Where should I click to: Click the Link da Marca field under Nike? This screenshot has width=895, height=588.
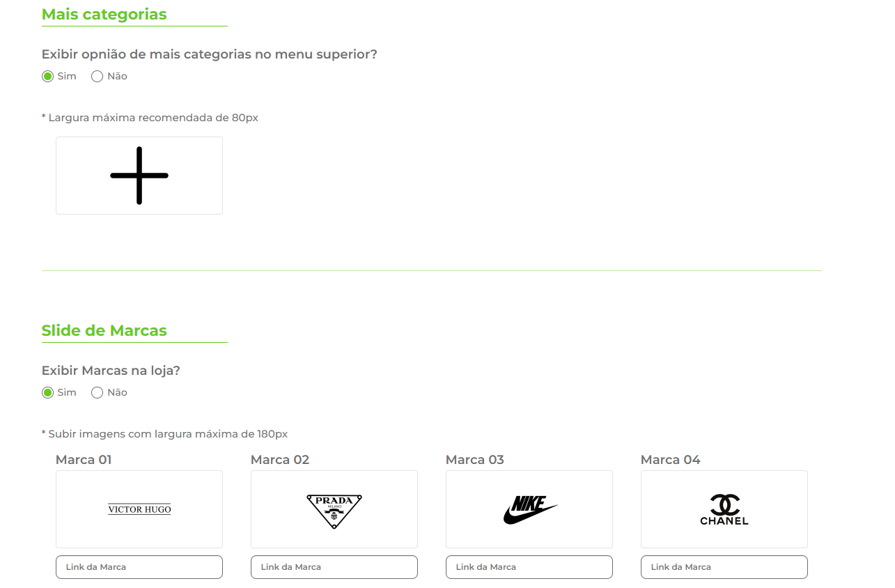coord(529,567)
